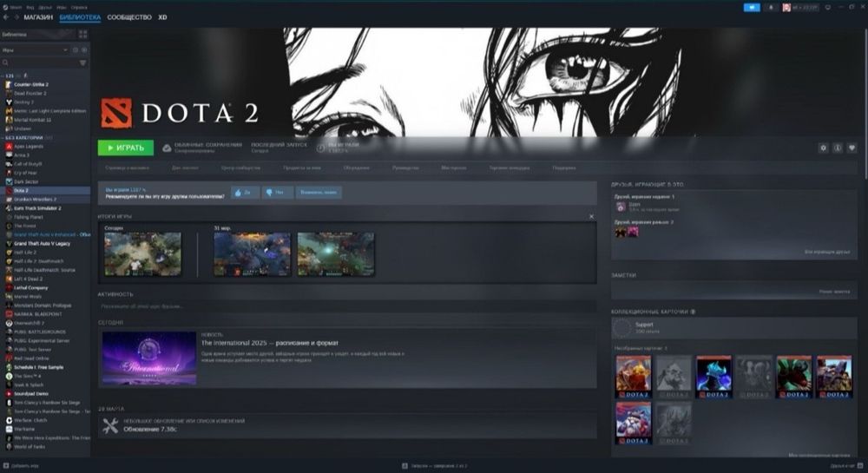
Task: Click the game info icon beside the gear
Action: (x=838, y=148)
